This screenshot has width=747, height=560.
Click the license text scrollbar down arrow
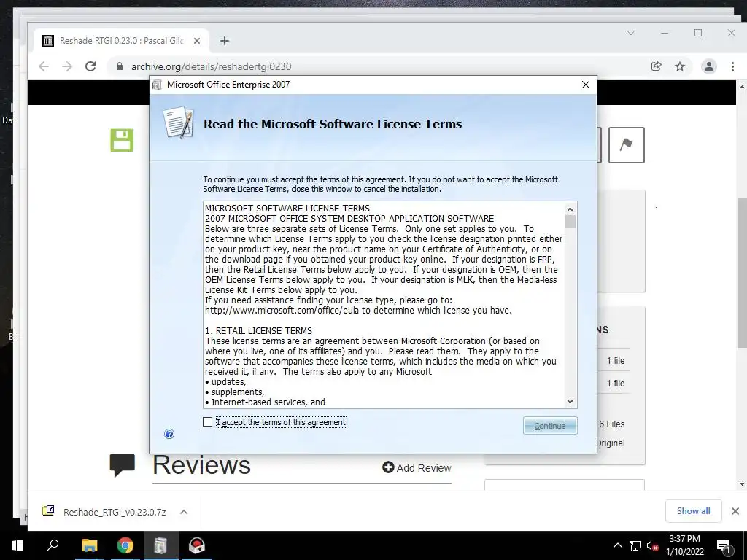pos(570,402)
